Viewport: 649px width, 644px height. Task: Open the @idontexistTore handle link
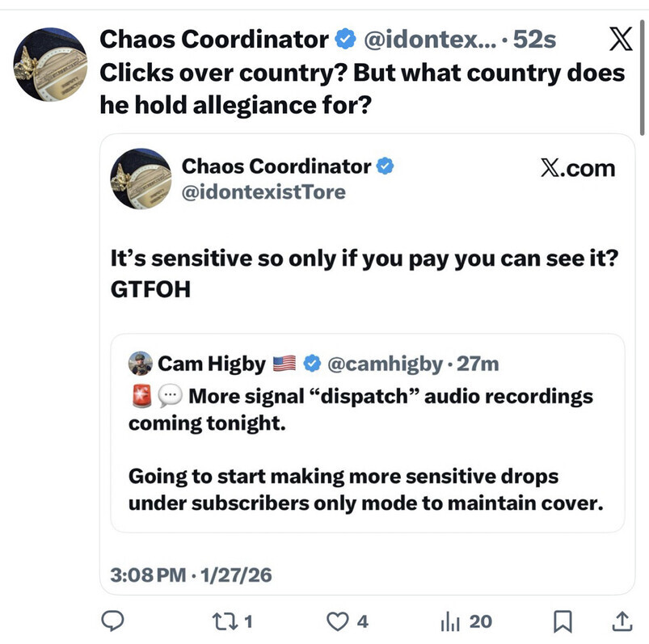pos(263,192)
